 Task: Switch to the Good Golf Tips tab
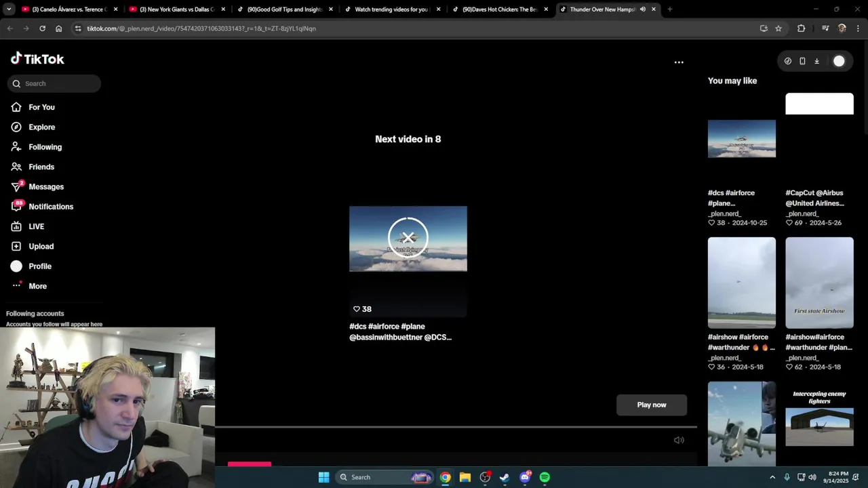[283, 9]
